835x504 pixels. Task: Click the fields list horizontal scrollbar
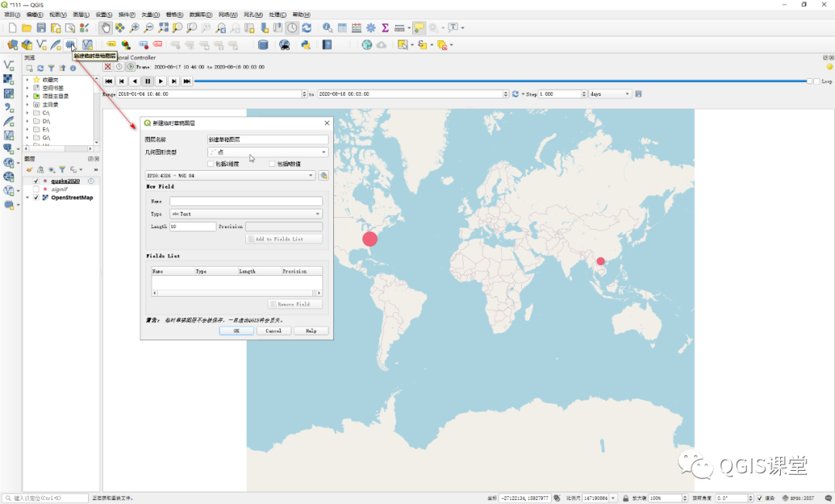click(237, 293)
